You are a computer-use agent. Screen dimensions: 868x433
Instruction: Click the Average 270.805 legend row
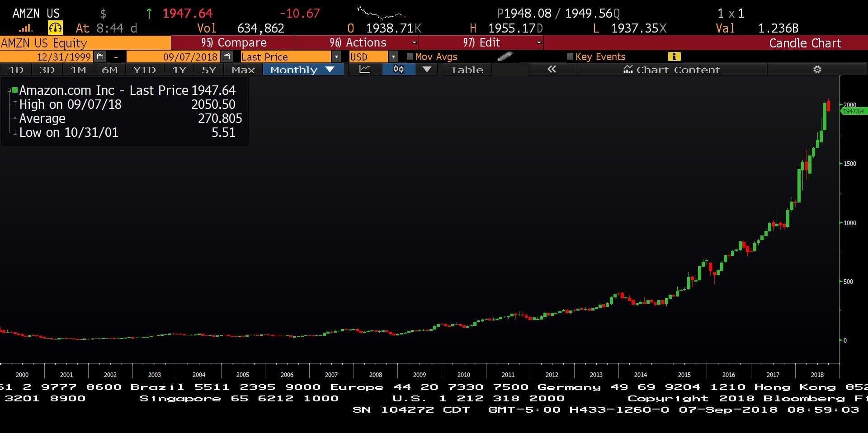[x=127, y=118]
